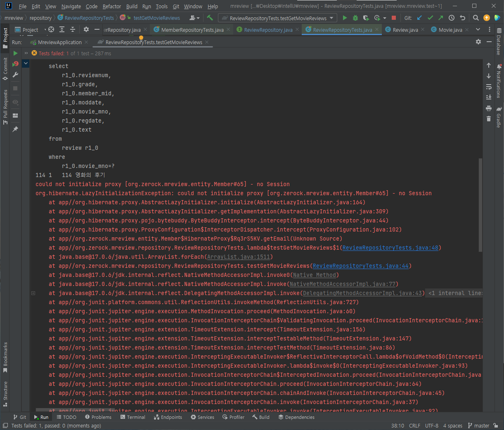Print the console output icon
The height and width of the screenshot is (430, 504).
click(489, 108)
